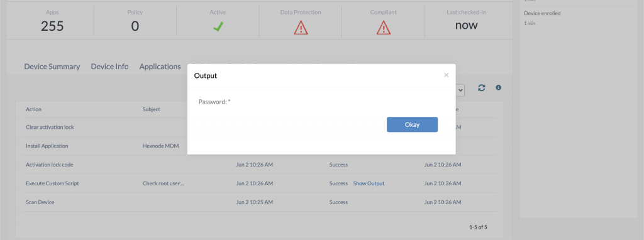This screenshot has height=240, width=644.
Task: Close the Output dialog with X
Action: coord(446,75)
